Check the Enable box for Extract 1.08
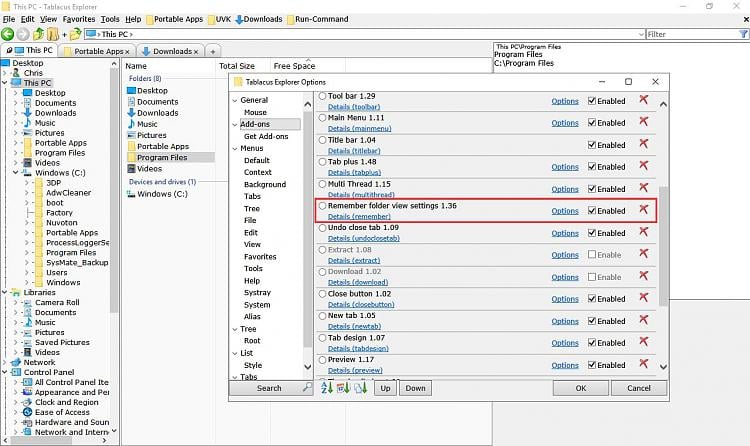Viewport: 750px width, 446px height. click(592, 255)
